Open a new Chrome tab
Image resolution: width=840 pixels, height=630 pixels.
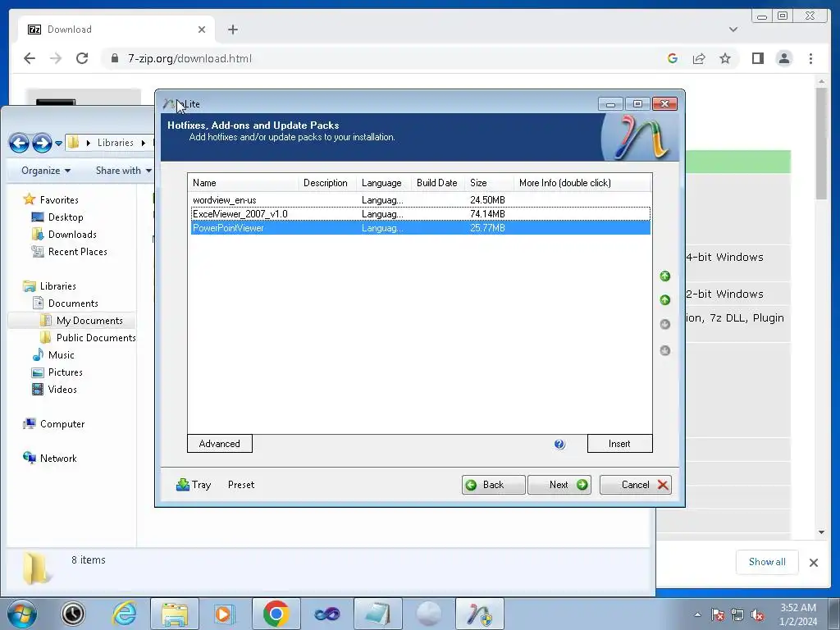tap(232, 30)
